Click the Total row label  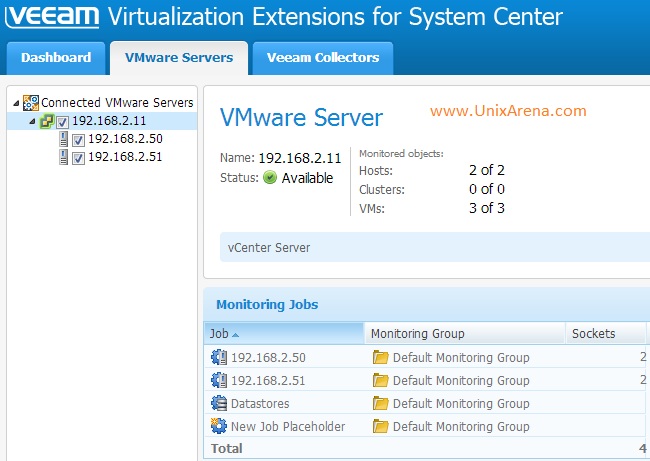(227, 448)
